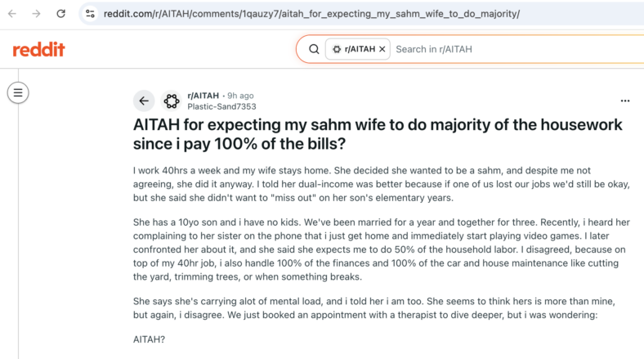Open the sidebar hamburger menu
This screenshot has height=359, width=644.
18,93
